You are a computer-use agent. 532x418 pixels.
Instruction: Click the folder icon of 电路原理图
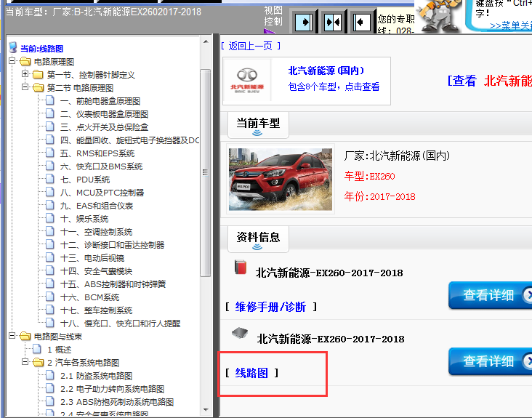pos(25,61)
